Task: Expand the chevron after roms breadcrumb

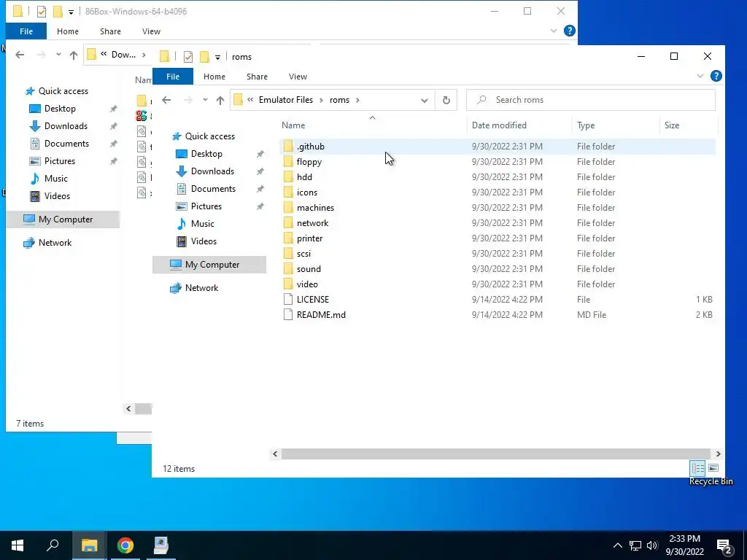Action: (357, 100)
